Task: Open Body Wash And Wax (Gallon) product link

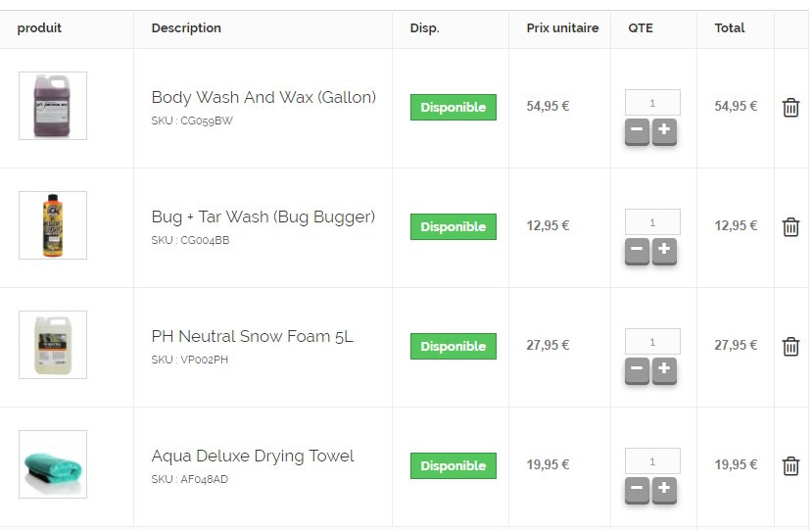Action: [x=263, y=97]
